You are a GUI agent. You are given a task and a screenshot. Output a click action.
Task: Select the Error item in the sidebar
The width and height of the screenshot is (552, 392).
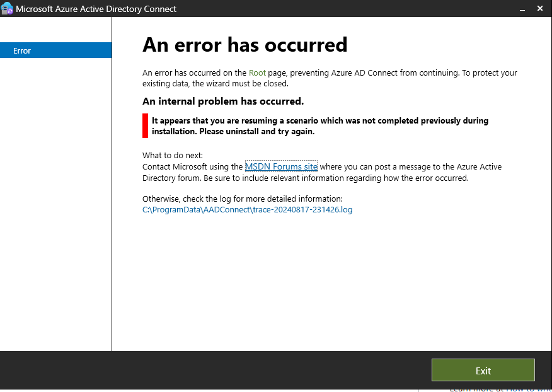pos(56,50)
